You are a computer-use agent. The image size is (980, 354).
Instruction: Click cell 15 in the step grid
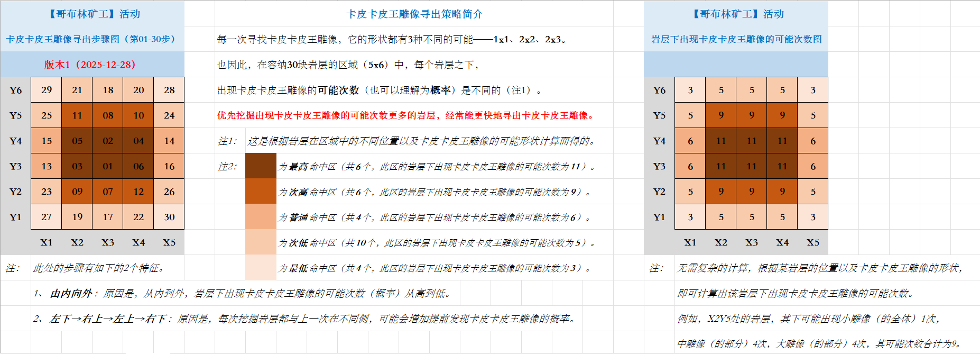click(x=47, y=141)
